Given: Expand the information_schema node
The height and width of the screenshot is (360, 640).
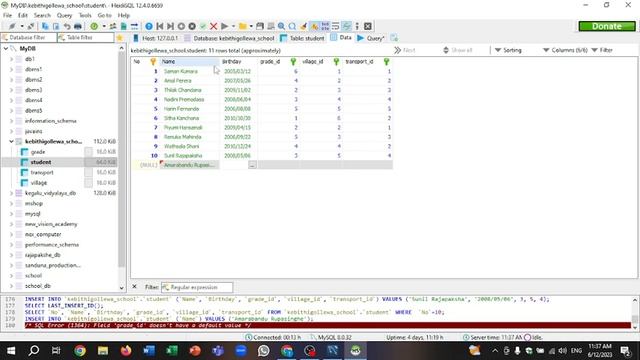Looking at the screenshot, I should pos(11,121).
